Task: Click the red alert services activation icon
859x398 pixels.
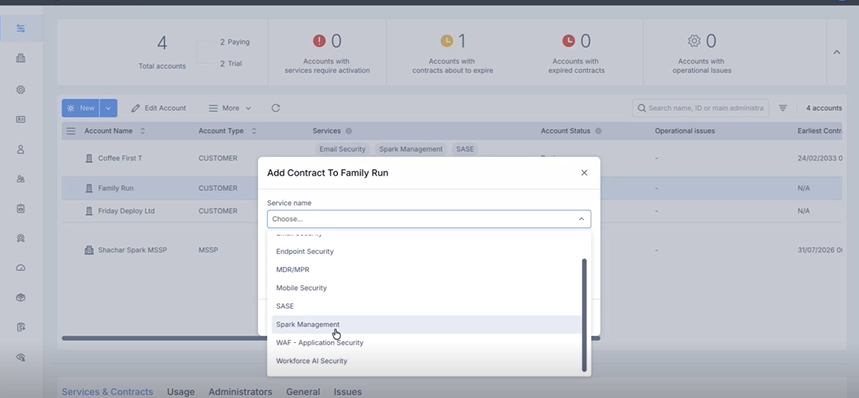Action: pos(319,41)
